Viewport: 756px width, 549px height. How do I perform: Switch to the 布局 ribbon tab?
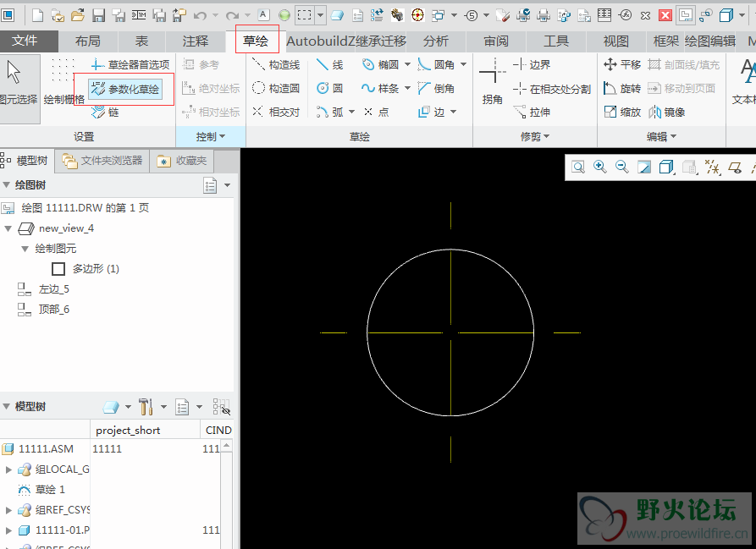pos(88,41)
